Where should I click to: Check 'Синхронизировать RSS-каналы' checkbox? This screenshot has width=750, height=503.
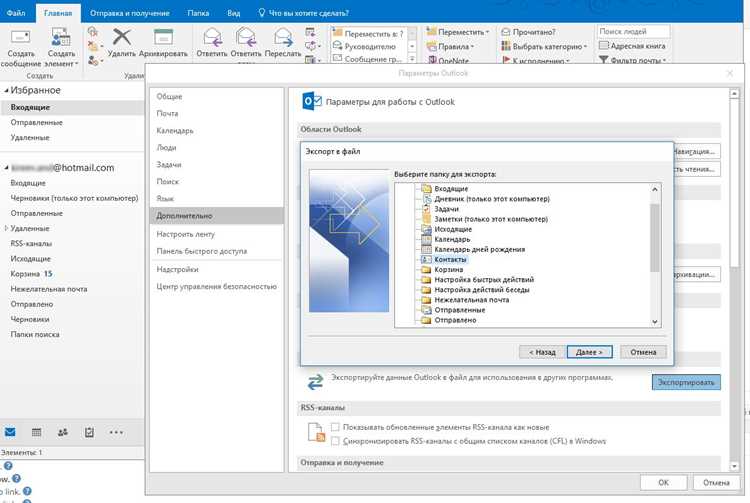coord(335,441)
